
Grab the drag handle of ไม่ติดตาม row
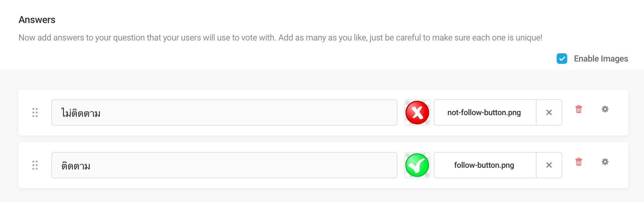(x=35, y=113)
